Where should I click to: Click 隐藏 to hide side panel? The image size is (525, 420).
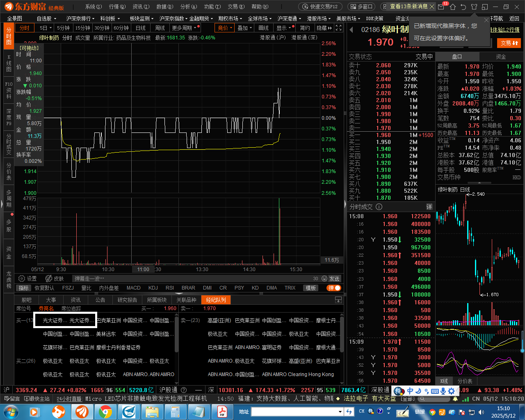324,28
